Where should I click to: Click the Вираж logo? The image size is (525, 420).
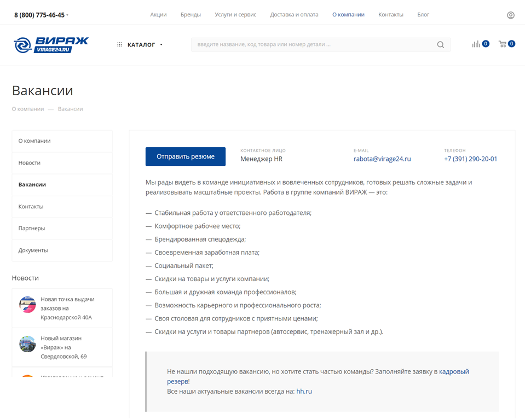point(51,44)
